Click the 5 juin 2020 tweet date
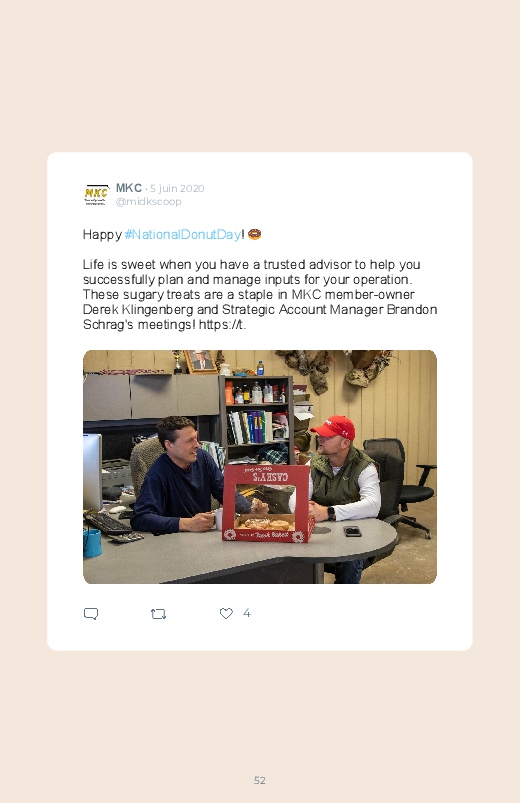The width and height of the screenshot is (520, 803). (x=177, y=188)
